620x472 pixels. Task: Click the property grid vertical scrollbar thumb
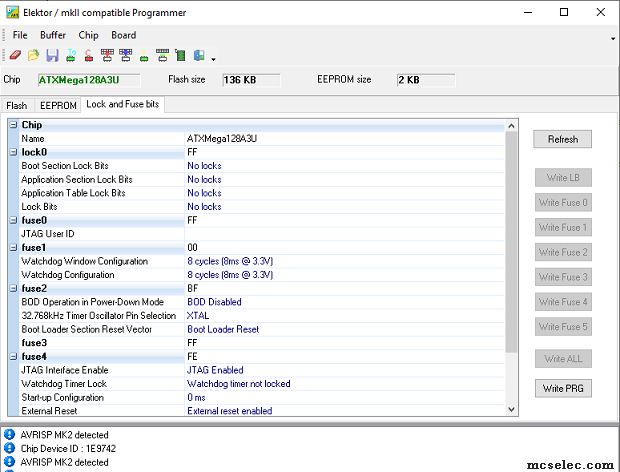(x=511, y=242)
